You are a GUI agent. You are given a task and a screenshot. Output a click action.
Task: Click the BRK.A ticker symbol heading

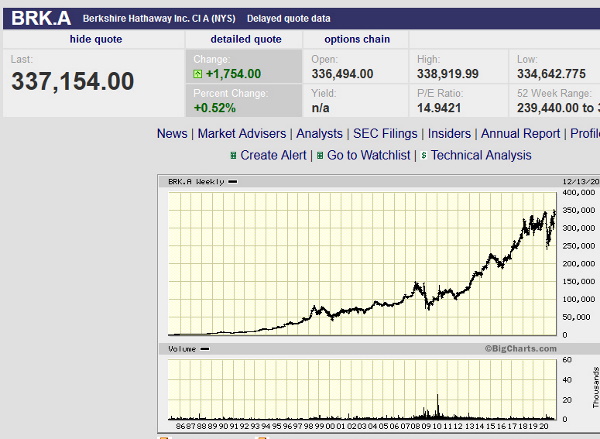41,18
